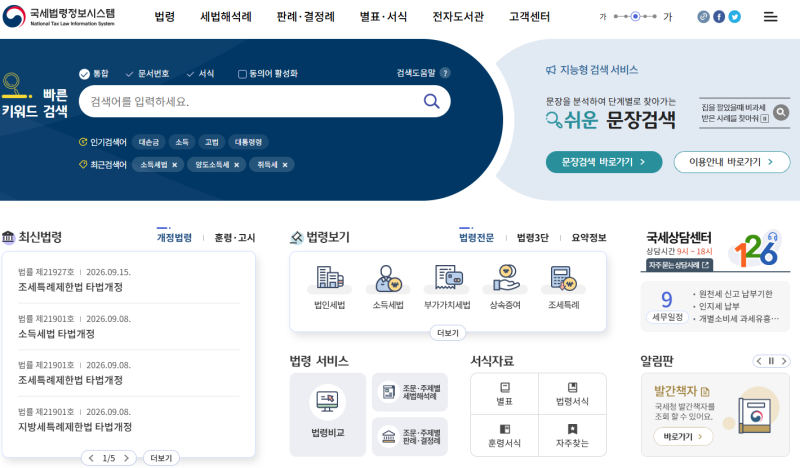This screenshot has height=468, width=800.
Task: Open the 소득세법 person icon
Action: tap(388, 278)
